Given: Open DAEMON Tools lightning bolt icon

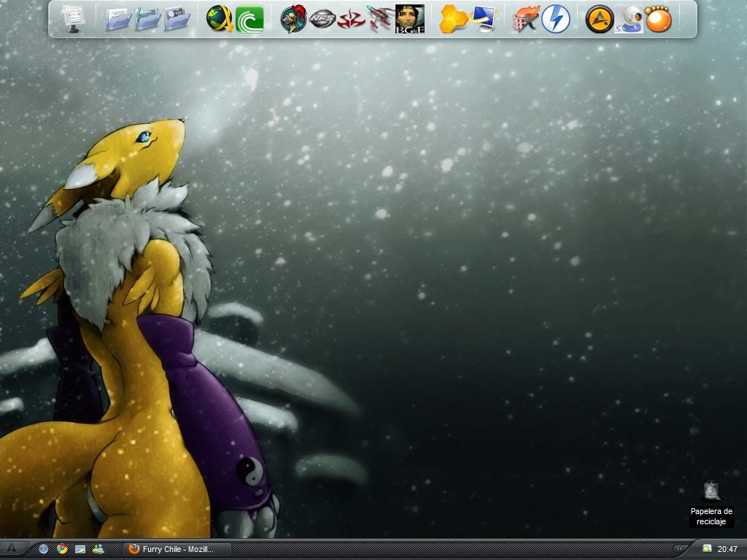Looking at the screenshot, I should coord(555,19).
